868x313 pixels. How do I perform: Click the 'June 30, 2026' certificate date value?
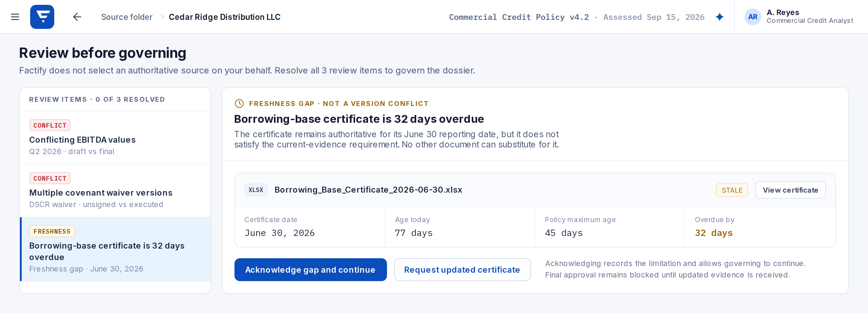pyautogui.click(x=280, y=233)
